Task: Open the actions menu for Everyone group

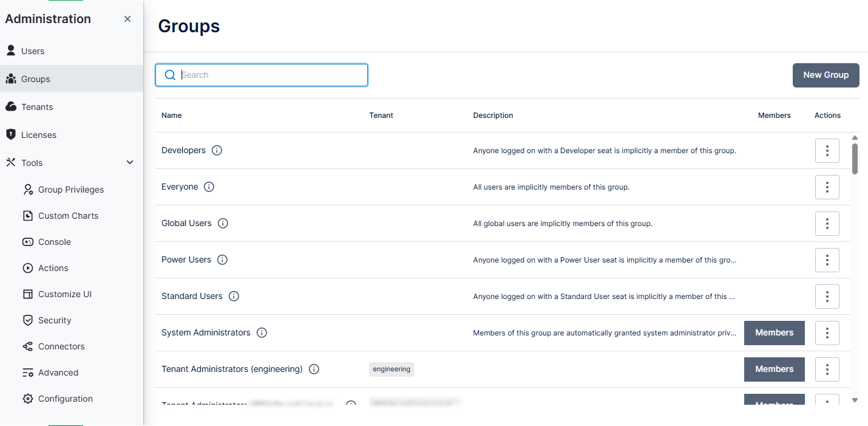Action: coord(827,187)
